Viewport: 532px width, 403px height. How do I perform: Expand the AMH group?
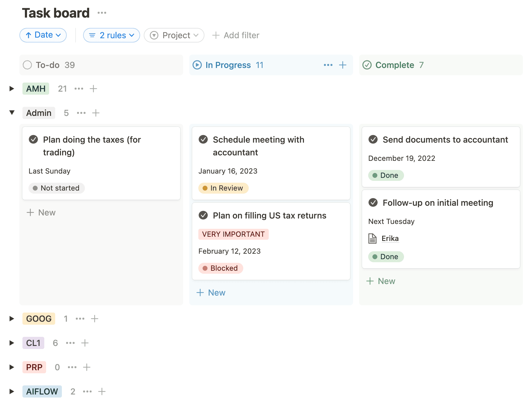tap(12, 89)
